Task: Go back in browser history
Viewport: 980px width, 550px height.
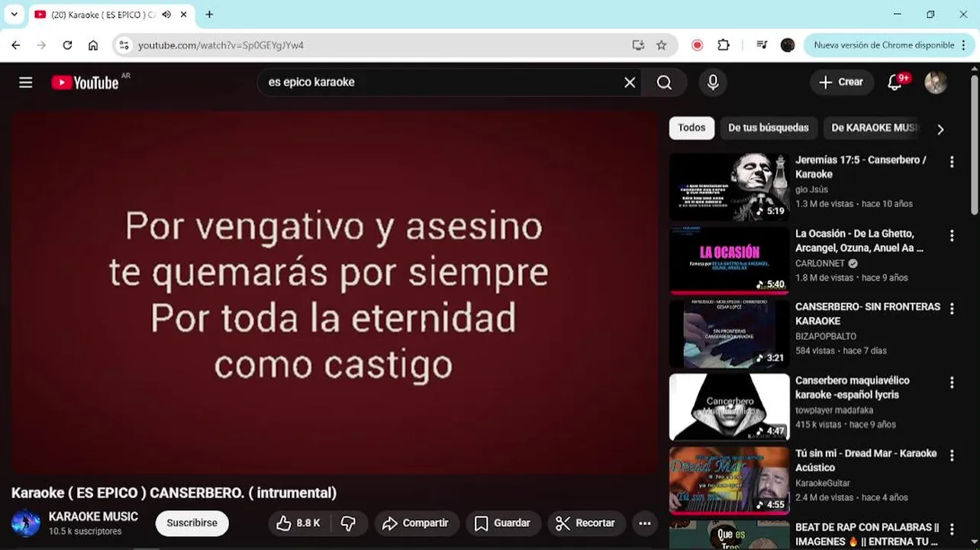Action: [x=16, y=45]
